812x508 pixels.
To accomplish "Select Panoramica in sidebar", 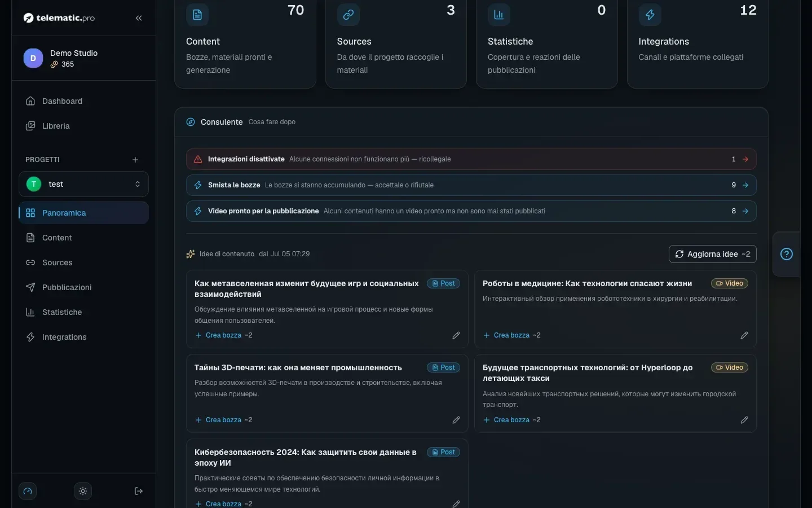I will (x=83, y=213).
